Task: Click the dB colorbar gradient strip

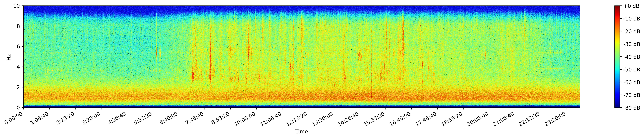Action: pyautogui.click(x=617, y=57)
